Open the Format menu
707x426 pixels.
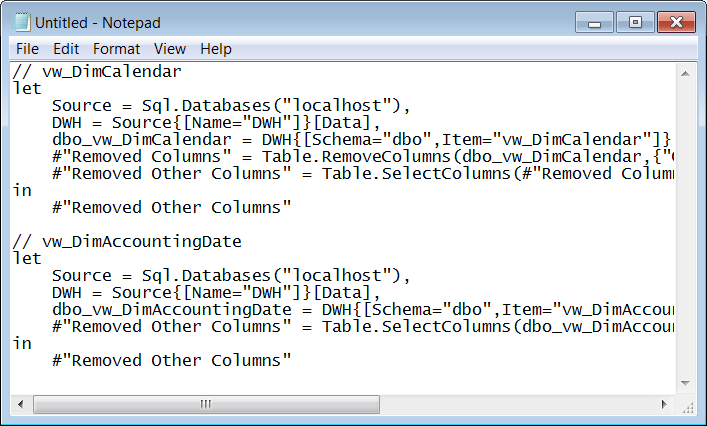click(x=116, y=49)
